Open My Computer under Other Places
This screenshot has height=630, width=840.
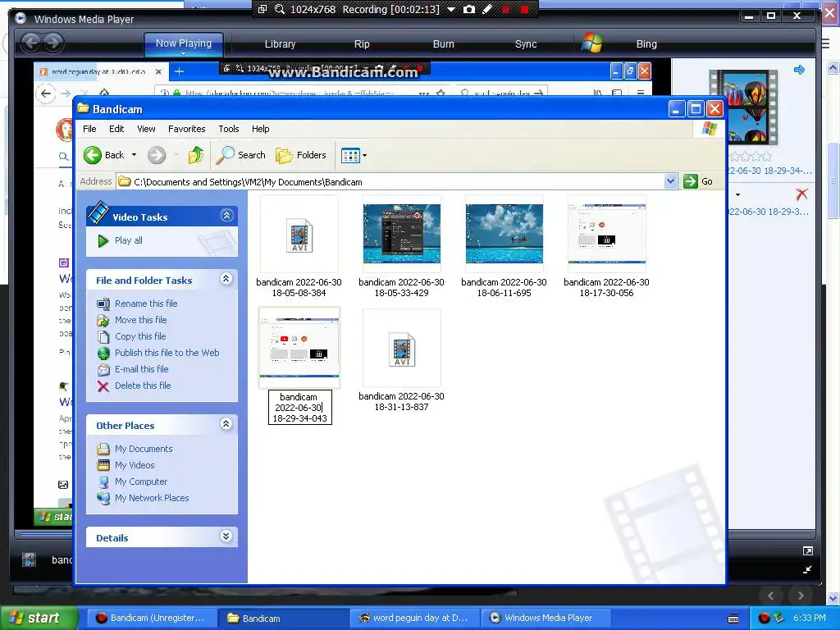(x=141, y=482)
